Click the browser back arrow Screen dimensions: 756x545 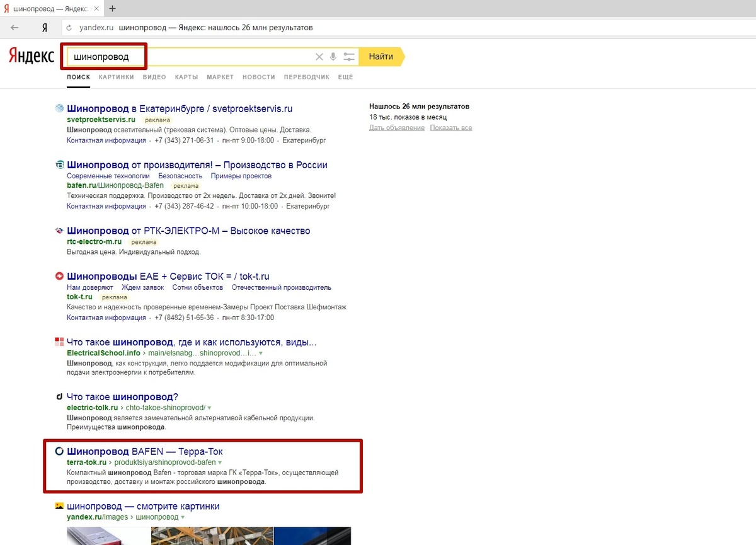(14, 28)
